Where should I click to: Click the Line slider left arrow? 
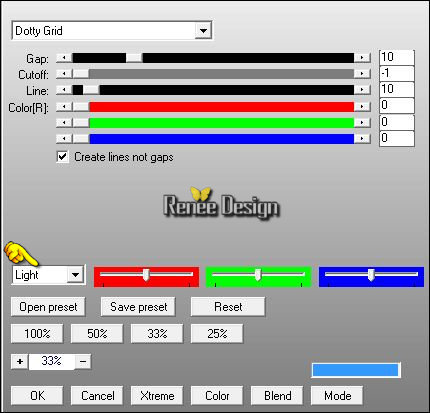(x=64, y=90)
